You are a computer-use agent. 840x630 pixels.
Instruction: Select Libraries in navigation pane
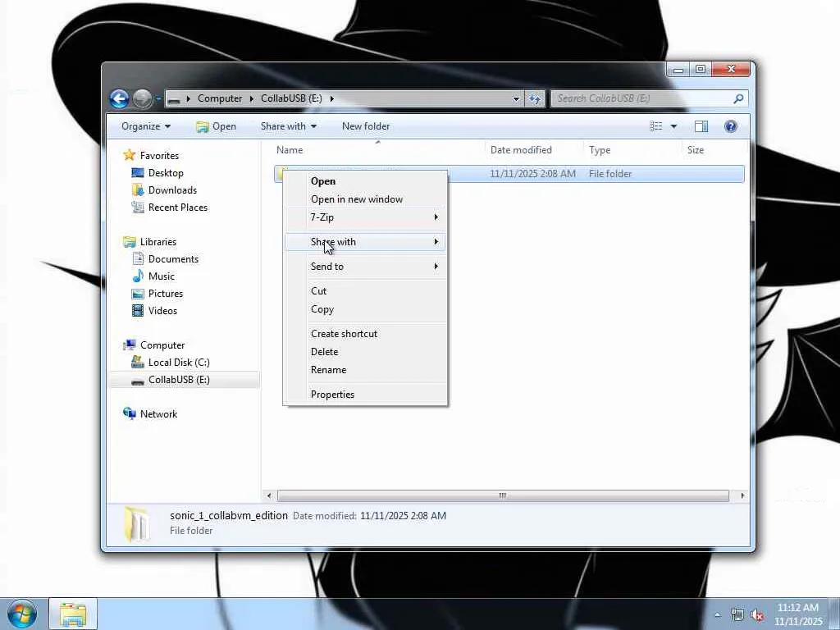(158, 242)
